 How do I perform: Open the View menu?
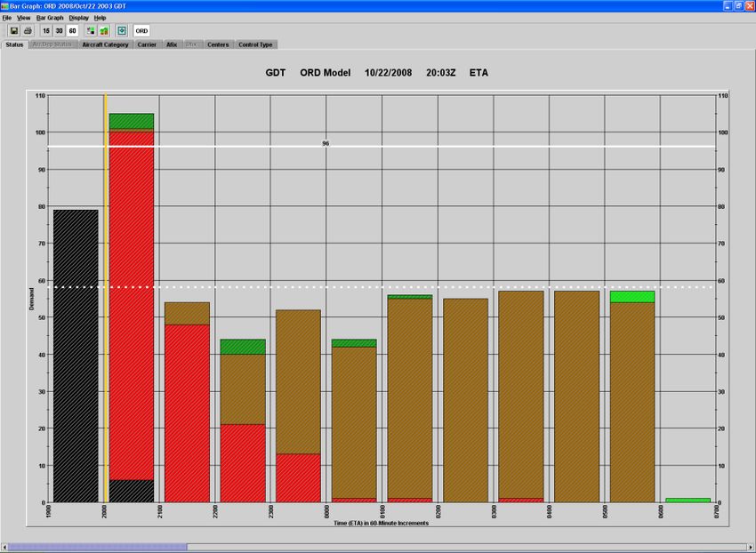pyautogui.click(x=24, y=18)
